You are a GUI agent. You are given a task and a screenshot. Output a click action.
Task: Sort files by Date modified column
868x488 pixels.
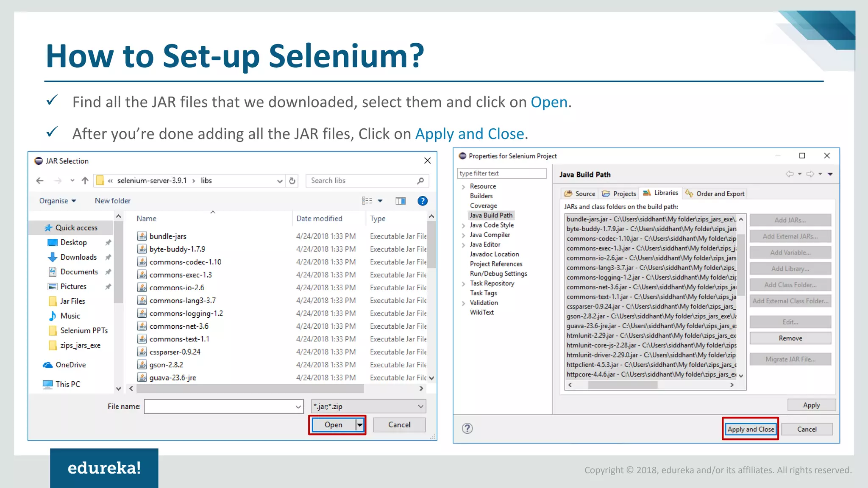[319, 219]
